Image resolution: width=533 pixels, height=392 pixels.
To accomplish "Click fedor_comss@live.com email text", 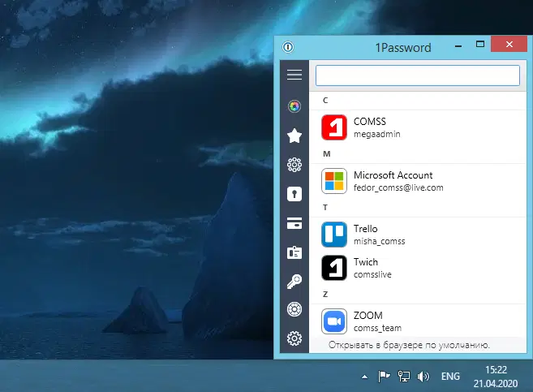I will [x=398, y=187].
